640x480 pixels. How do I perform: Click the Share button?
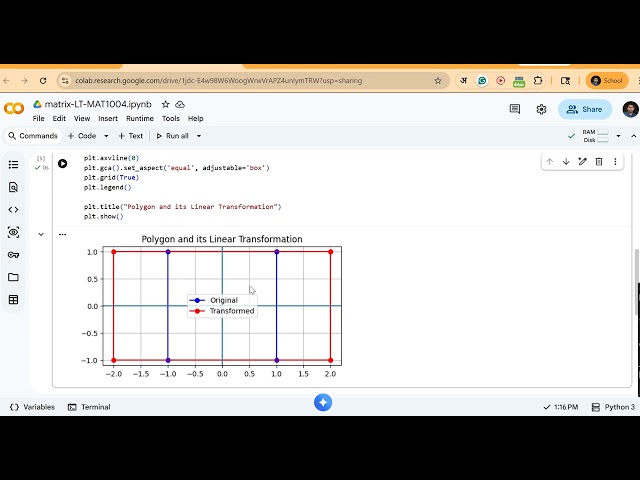(585, 109)
